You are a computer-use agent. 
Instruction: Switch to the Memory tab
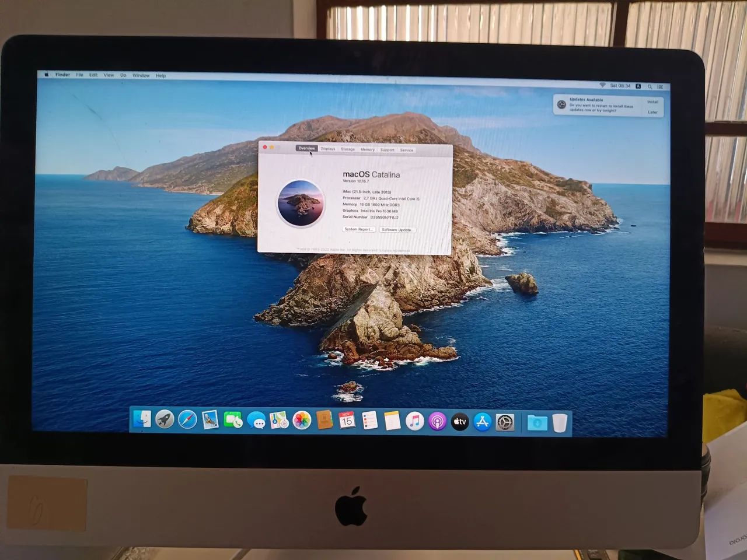[368, 149]
